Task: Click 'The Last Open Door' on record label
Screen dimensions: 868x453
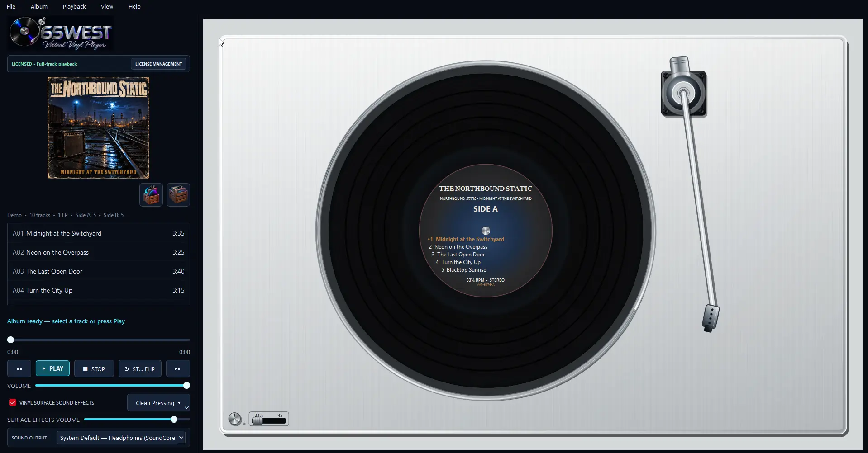Action: click(461, 255)
